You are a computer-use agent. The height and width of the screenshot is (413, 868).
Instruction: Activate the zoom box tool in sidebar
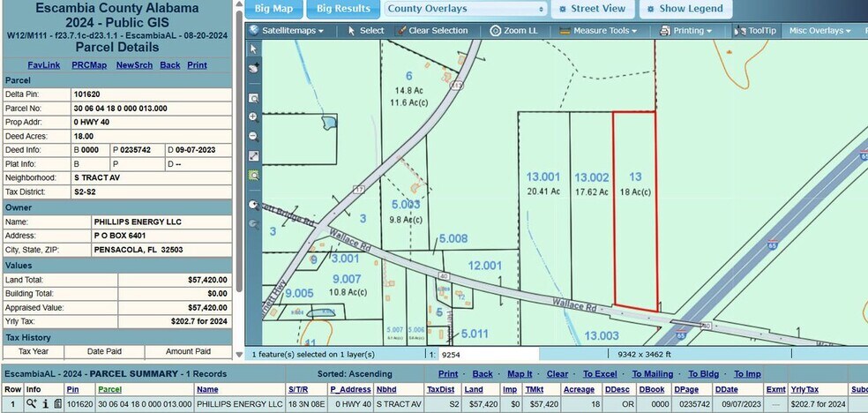click(x=253, y=99)
